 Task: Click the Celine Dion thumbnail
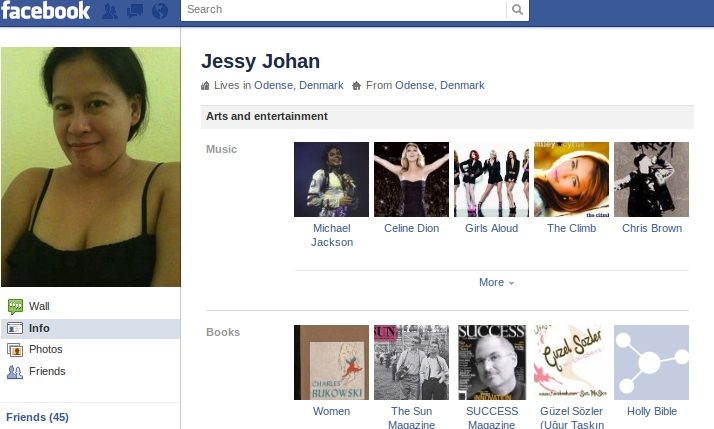click(x=411, y=179)
